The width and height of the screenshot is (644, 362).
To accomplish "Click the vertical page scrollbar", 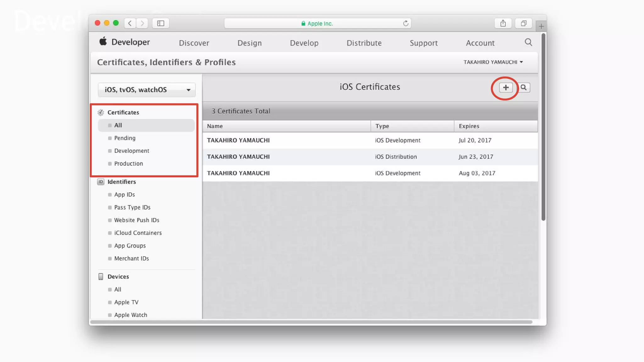I will (543, 126).
